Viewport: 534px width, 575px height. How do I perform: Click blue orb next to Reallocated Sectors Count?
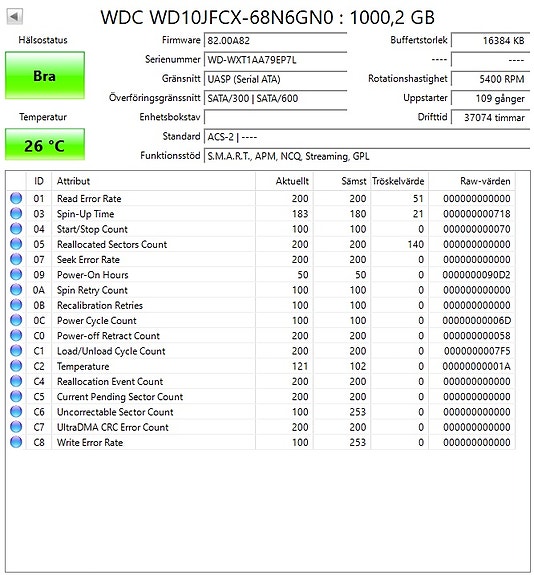tap(16, 244)
